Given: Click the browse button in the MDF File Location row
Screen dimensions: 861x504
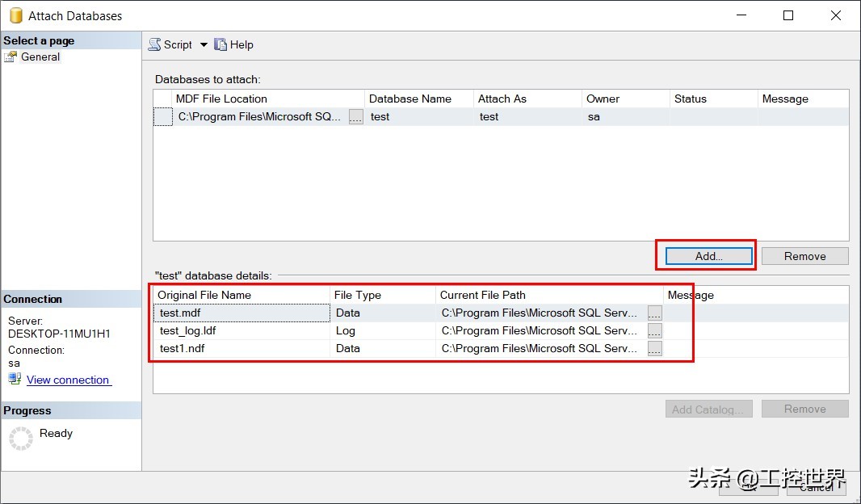Looking at the screenshot, I should point(354,116).
